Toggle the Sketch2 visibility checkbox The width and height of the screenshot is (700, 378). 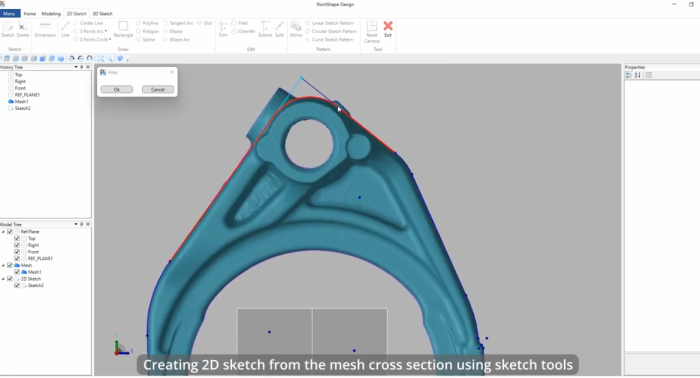[17, 285]
